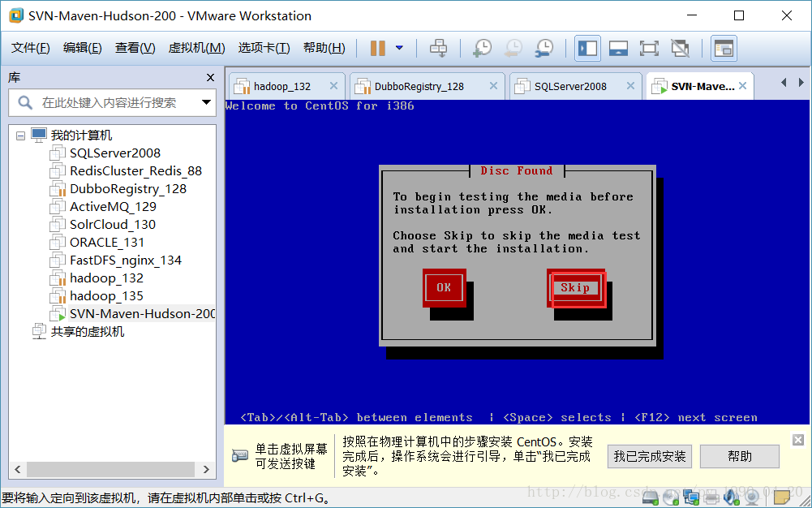
Task: Click the hadoop_135 paused VM icon
Action: [x=58, y=296]
